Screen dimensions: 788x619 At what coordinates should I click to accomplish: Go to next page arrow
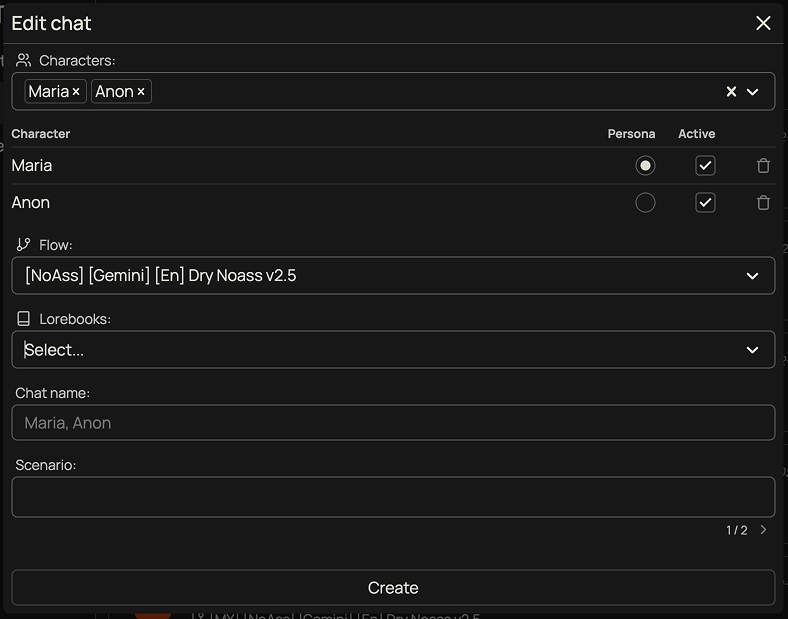click(x=764, y=530)
